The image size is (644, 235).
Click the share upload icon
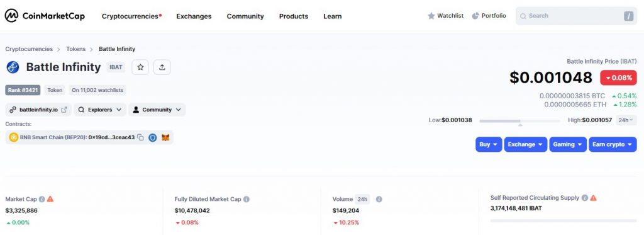pos(162,67)
